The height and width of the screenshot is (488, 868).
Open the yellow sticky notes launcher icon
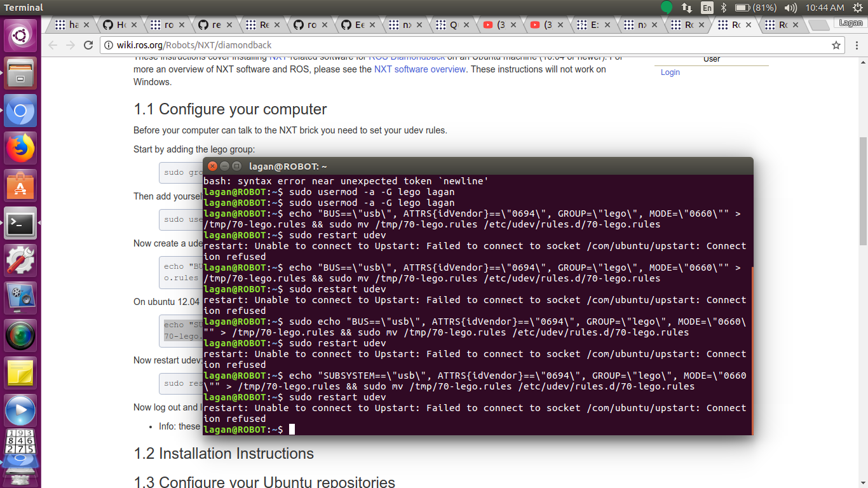click(21, 374)
